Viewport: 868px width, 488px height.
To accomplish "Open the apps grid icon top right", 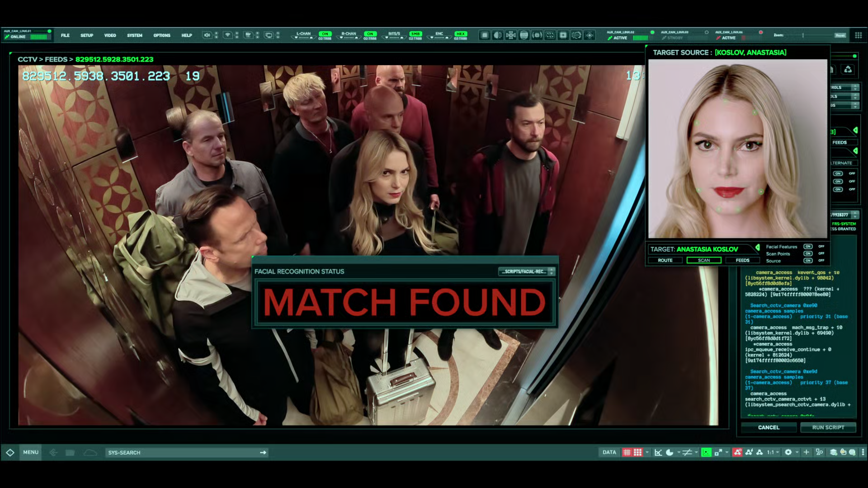I will coord(858,35).
